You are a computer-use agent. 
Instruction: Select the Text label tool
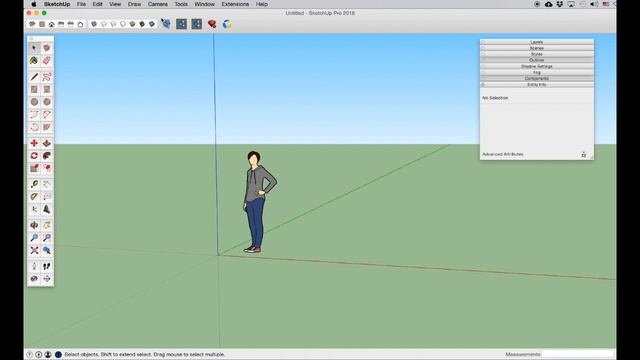47,197
